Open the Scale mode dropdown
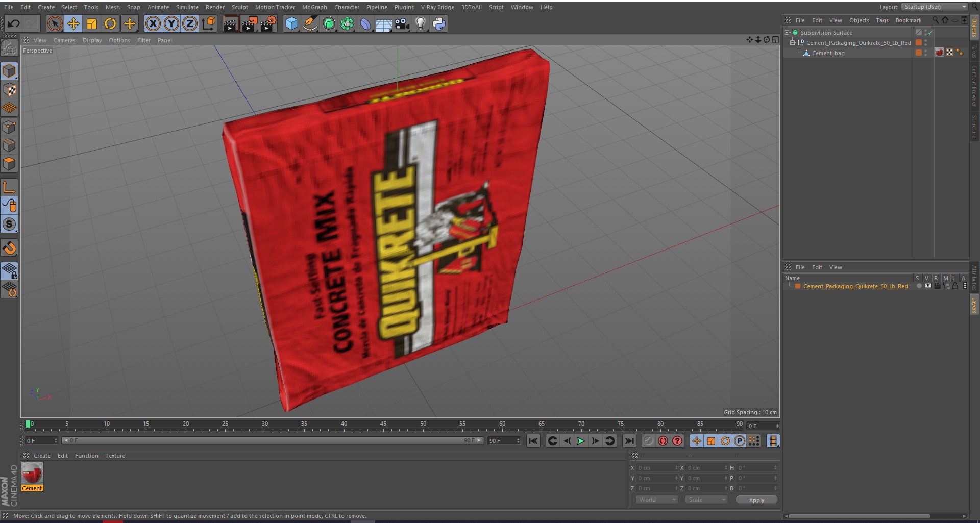The width and height of the screenshot is (980, 523). pyautogui.click(x=706, y=500)
